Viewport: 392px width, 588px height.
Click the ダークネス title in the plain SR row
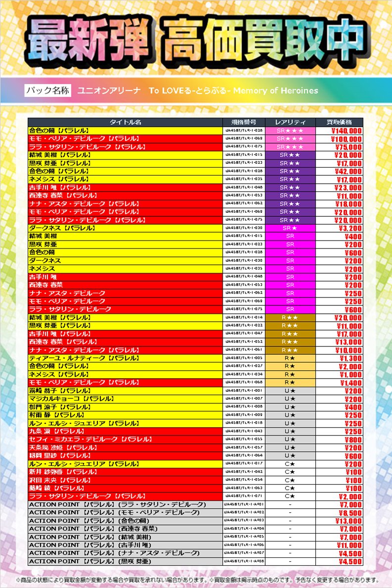[x=125, y=261]
